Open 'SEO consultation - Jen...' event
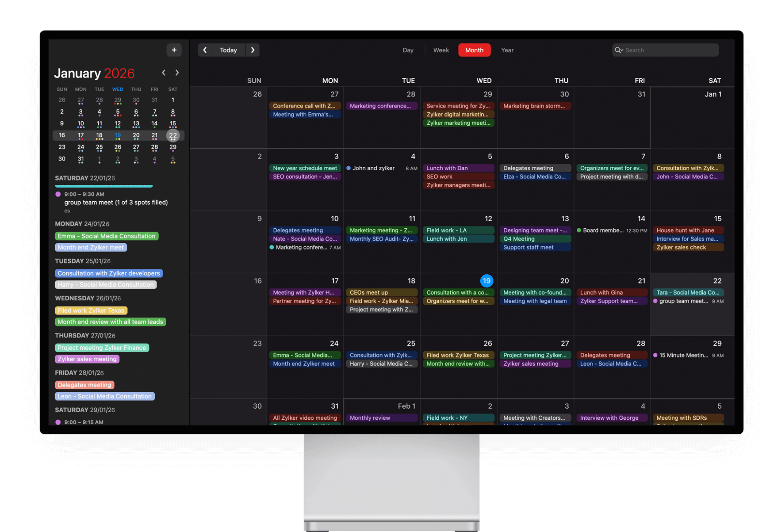Viewport: 784px width, 532px height. (x=305, y=177)
